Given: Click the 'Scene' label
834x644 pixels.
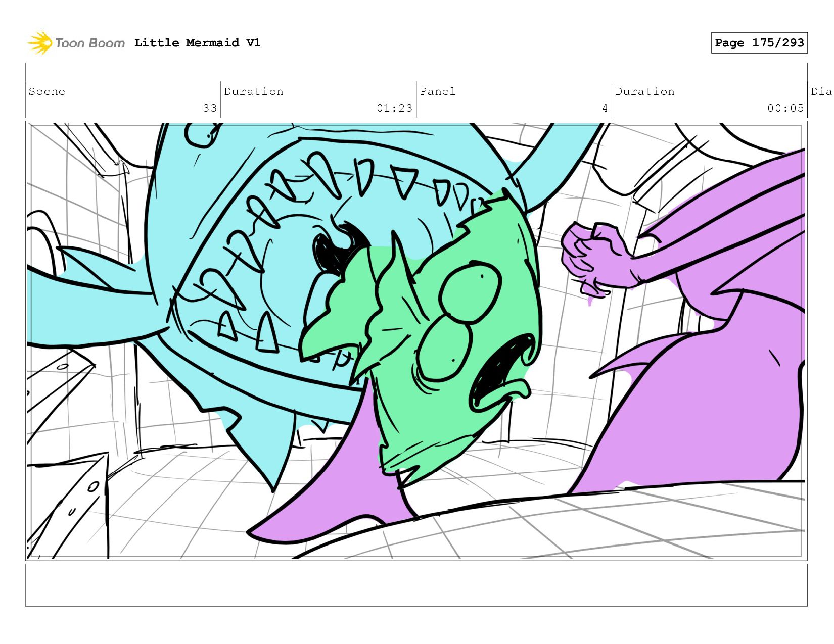Looking at the screenshot, I should click(x=47, y=91).
